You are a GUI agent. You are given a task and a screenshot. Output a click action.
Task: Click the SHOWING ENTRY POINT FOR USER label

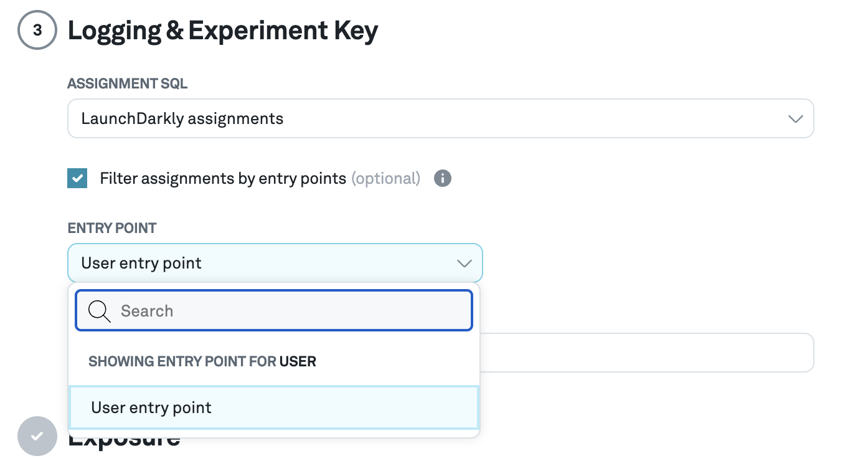(x=202, y=361)
